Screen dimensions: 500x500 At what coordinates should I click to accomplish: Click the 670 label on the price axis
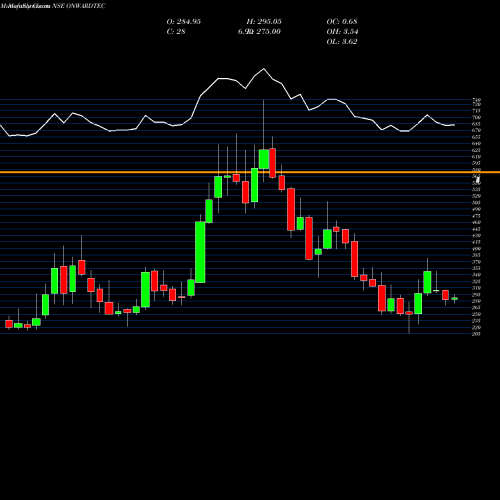pyautogui.click(x=477, y=130)
